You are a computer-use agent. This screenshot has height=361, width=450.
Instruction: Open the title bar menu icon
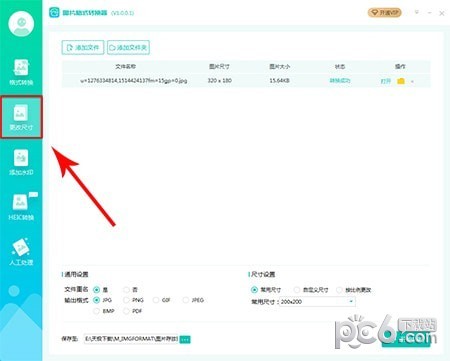click(417, 13)
